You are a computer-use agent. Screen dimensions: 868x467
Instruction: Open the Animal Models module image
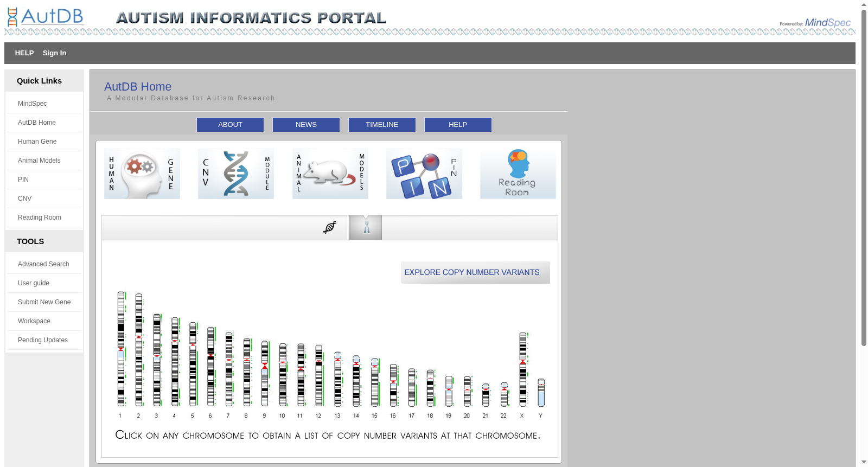pos(330,174)
